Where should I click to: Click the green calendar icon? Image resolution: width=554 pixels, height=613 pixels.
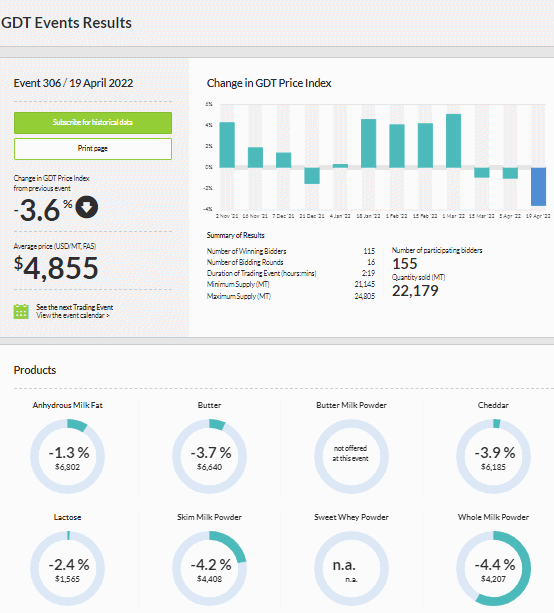[21, 312]
